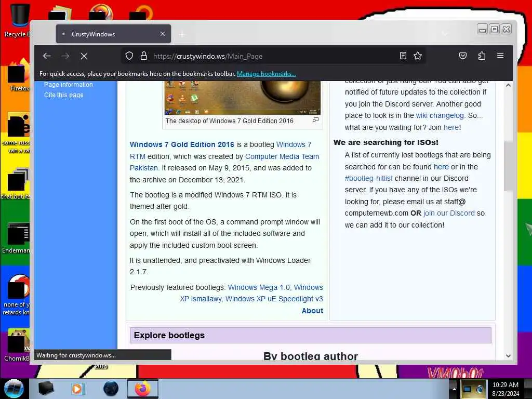Image resolution: width=532 pixels, height=399 pixels.
Task: Open the Extensions puzzle icon
Action: [x=482, y=56]
